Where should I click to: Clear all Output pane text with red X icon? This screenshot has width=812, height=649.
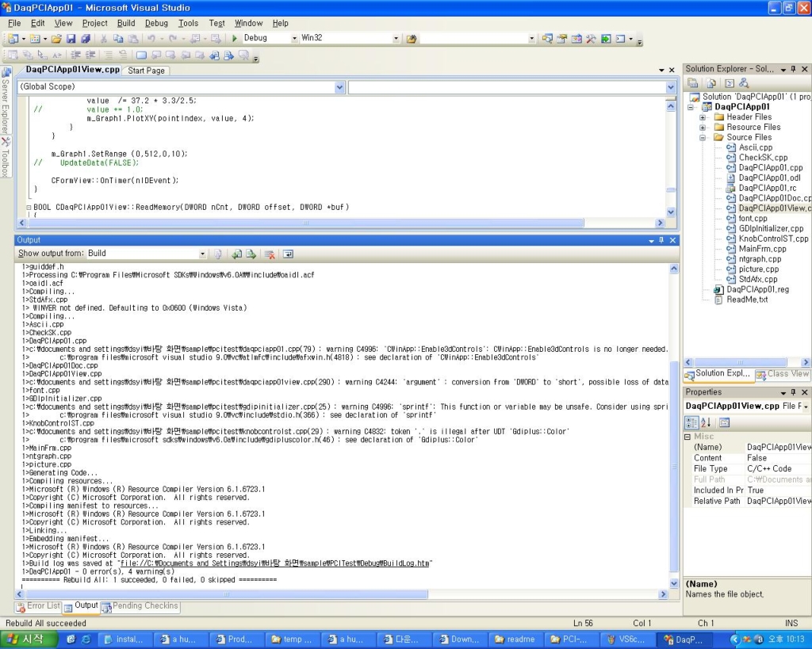click(x=270, y=254)
